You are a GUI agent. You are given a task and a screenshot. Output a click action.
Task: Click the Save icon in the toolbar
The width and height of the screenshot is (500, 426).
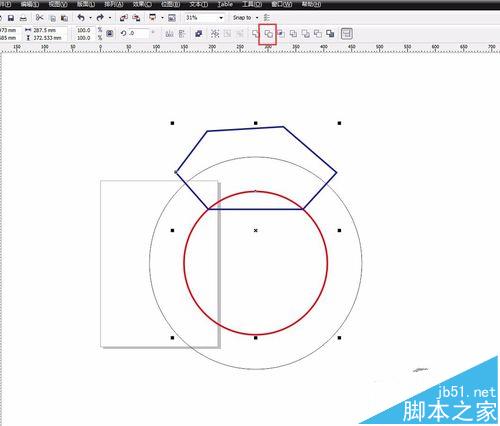(11, 18)
